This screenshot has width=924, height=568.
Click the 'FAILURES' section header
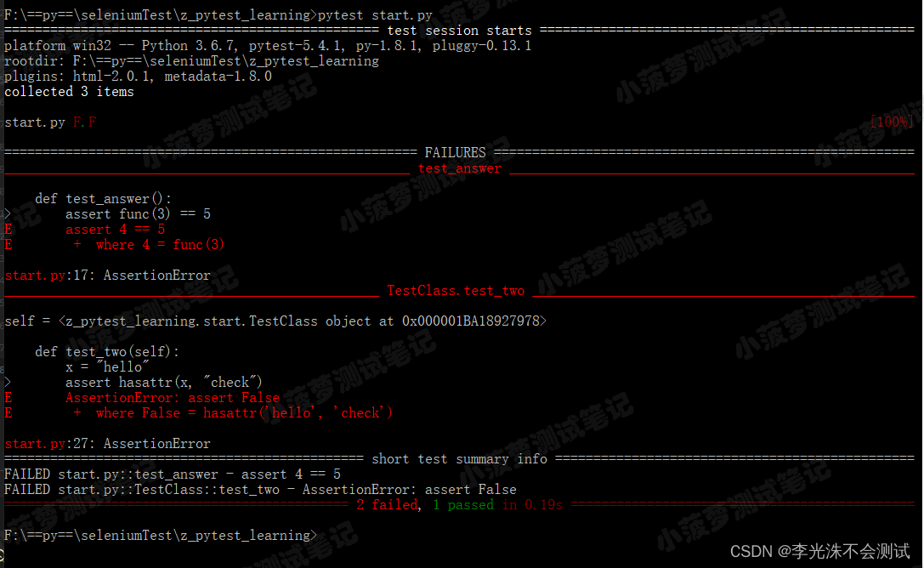(x=455, y=153)
